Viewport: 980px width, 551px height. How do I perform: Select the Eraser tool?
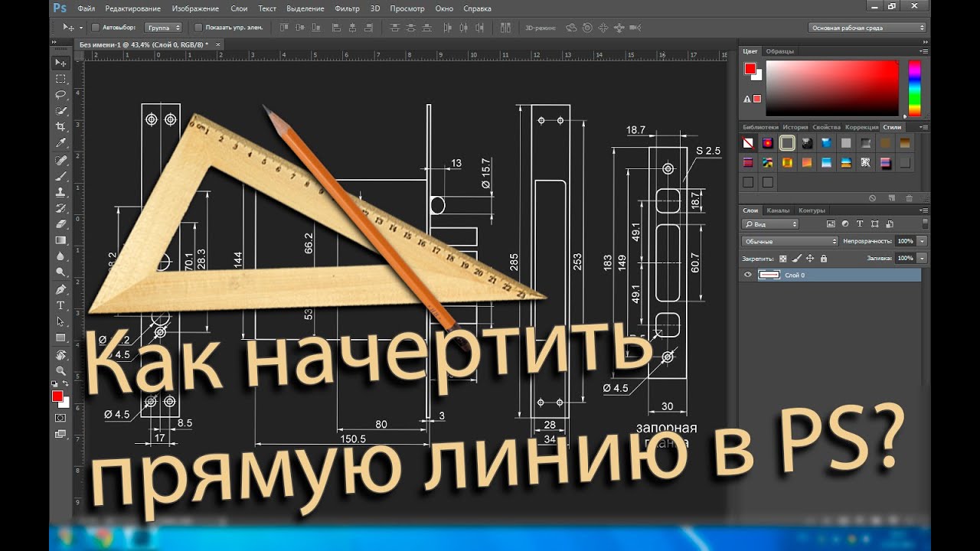coord(60,225)
